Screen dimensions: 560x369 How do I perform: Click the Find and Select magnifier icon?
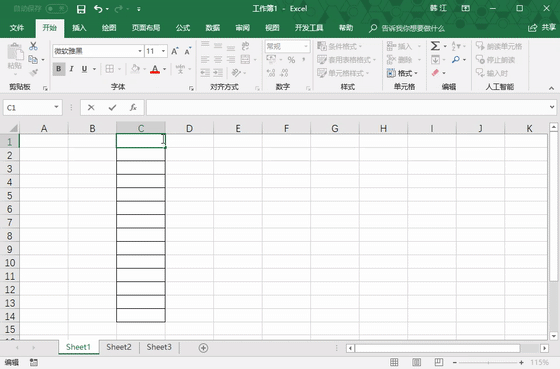pyautogui.click(x=456, y=59)
